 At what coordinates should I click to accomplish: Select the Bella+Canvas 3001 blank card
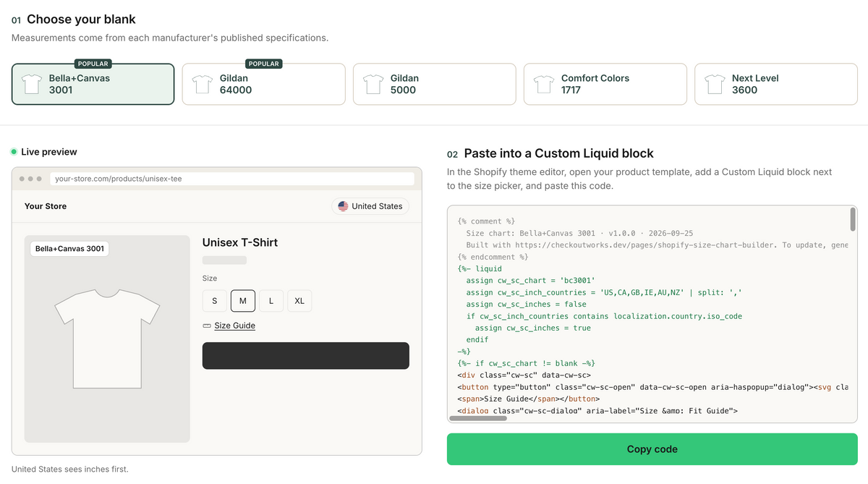point(93,84)
